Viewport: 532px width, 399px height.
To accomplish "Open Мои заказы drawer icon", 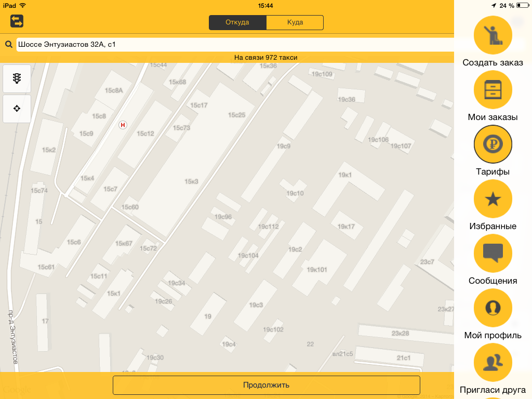I will (x=493, y=90).
